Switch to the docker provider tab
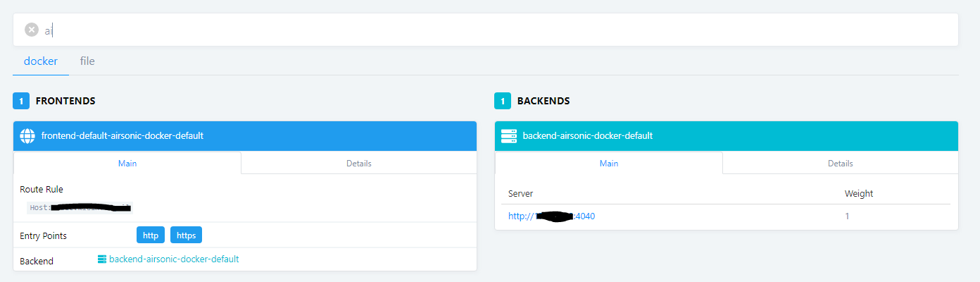The height and width of the screenshot is (282, 980). tap(41, 61)
